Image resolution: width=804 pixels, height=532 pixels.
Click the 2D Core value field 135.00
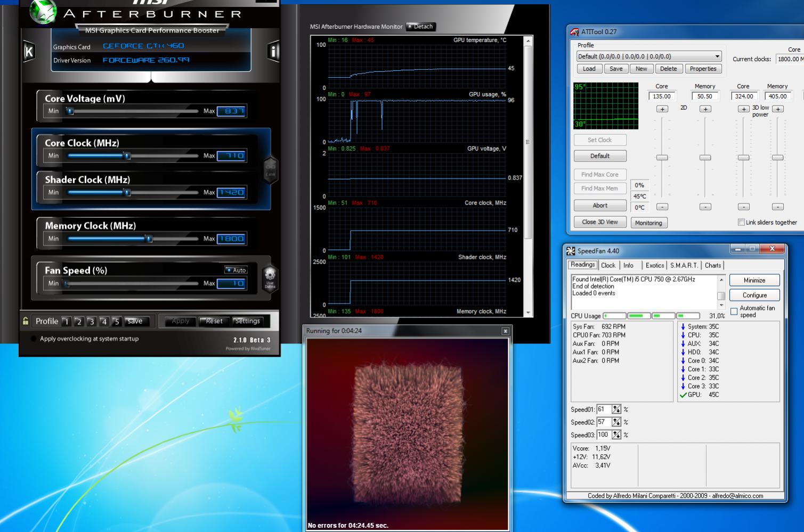pyautogui.click(x=662, y=96)
